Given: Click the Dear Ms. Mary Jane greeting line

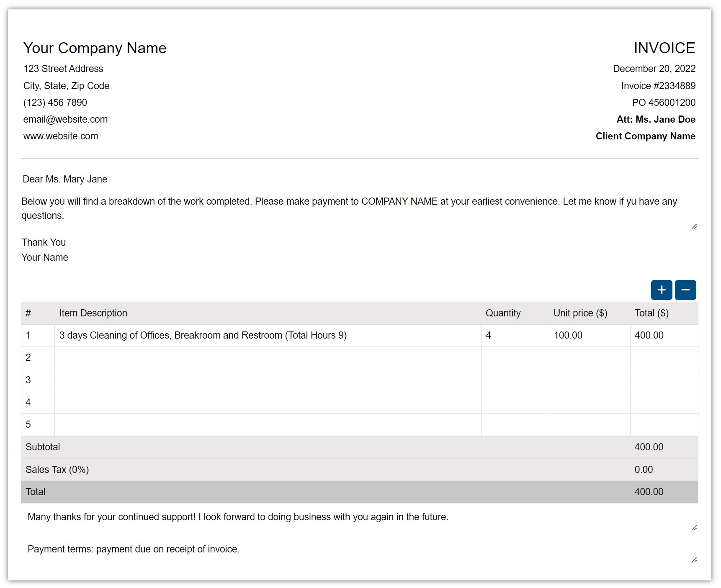Looking at the screenshot, I should pos(64,179).
